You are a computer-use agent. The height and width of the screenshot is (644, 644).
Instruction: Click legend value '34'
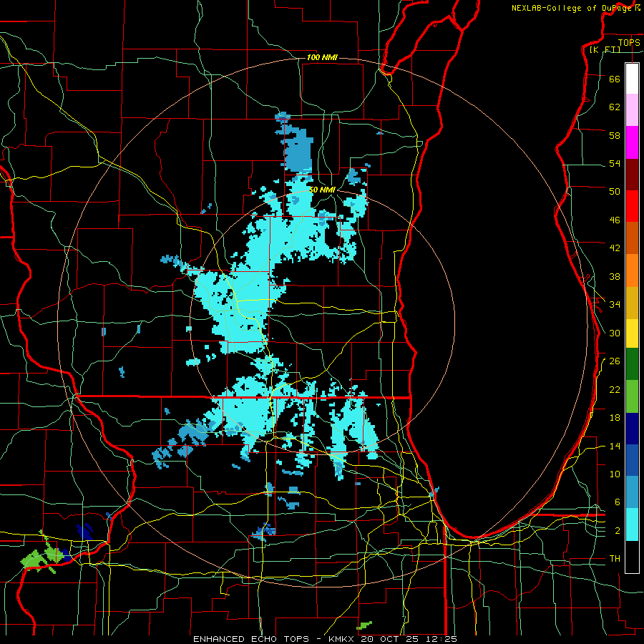click(x=615, y=305)
